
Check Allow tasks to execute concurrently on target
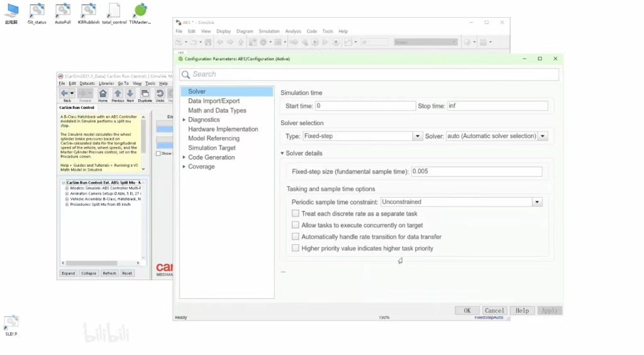coord(296,225)
